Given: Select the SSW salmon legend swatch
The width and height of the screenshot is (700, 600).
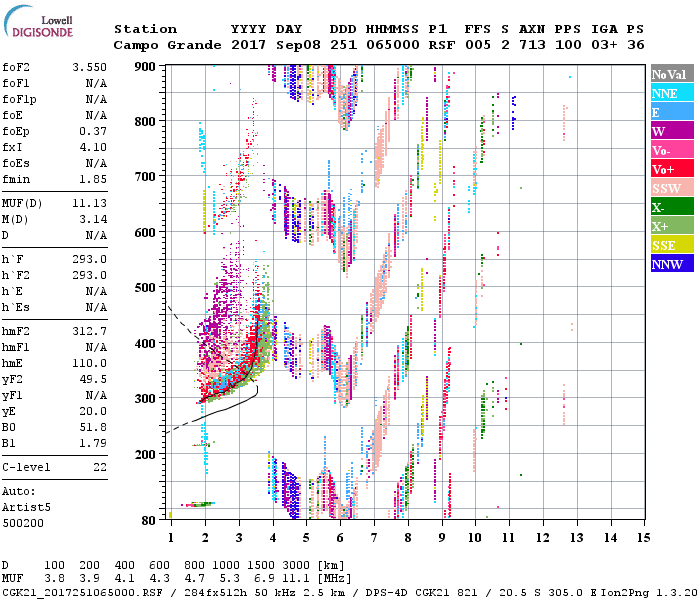Looking at the screenshot, I should tap(672, 188).
